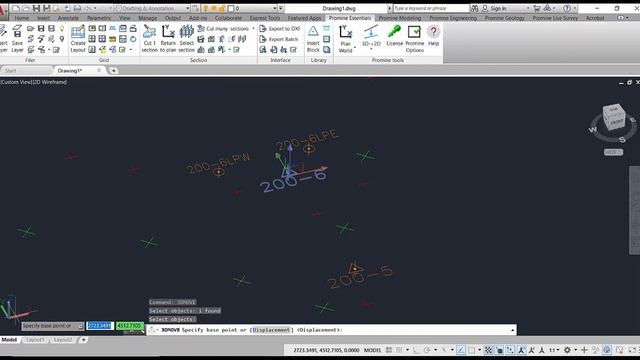640x360 pixels.
Task: Click the 3D->2D tool
Action: [371, 35]
